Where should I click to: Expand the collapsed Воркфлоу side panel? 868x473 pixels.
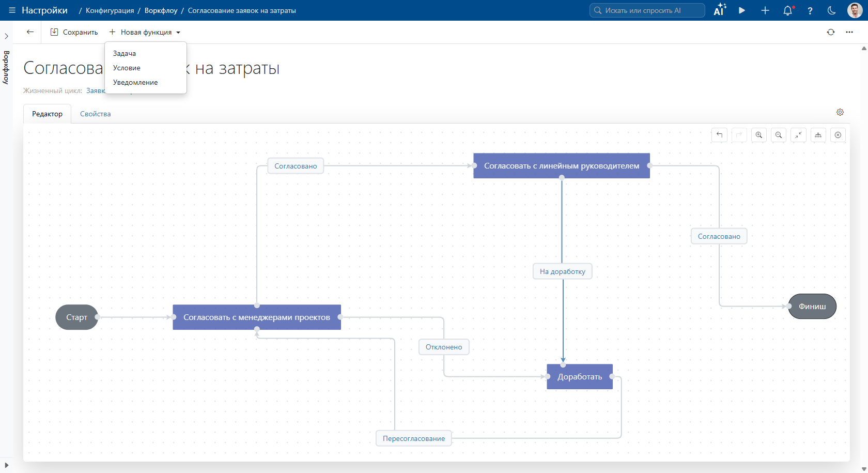pos(6,36)
